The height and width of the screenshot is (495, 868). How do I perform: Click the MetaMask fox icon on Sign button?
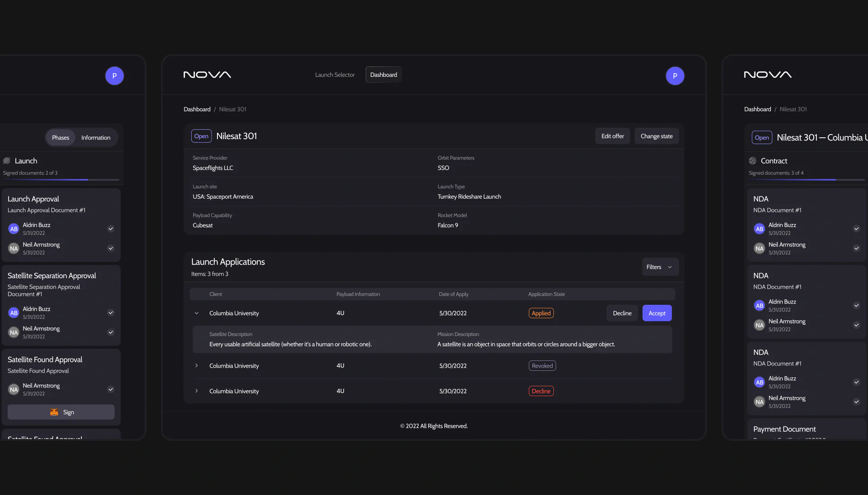click(x=54, y=412)
